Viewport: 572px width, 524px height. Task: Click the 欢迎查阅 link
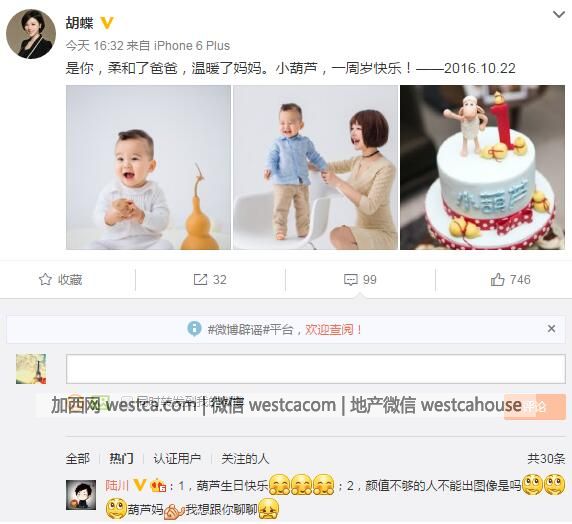click(x=333, y=330)
